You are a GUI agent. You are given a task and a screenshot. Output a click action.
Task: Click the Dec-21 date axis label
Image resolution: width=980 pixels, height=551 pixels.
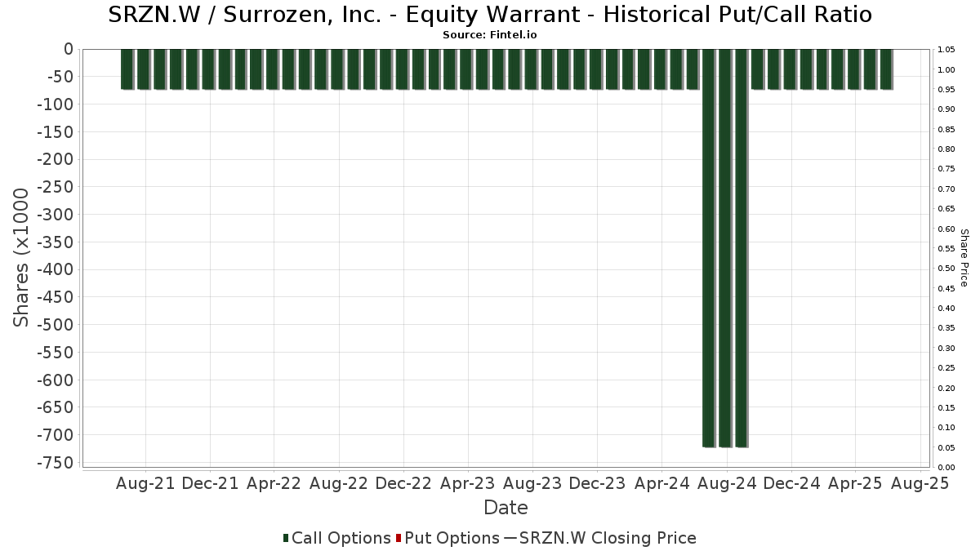[210, 483]
